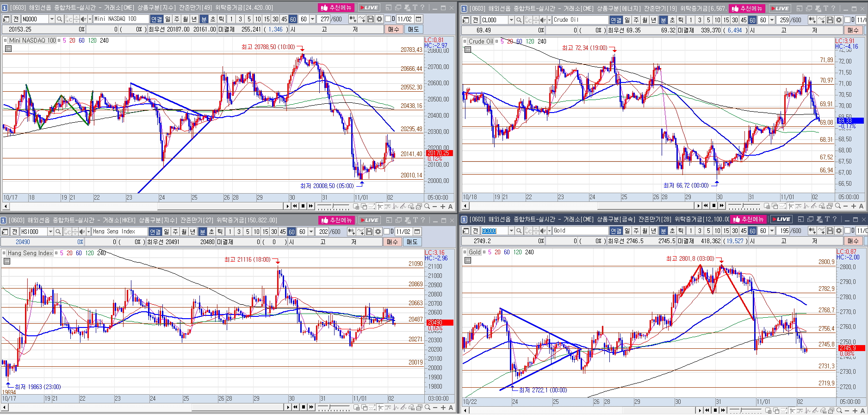The width and height of the screenshot is (868, 415).
Task: Click zoom magnifier below Mini NASDAQ chart
Action: (427, 206)
